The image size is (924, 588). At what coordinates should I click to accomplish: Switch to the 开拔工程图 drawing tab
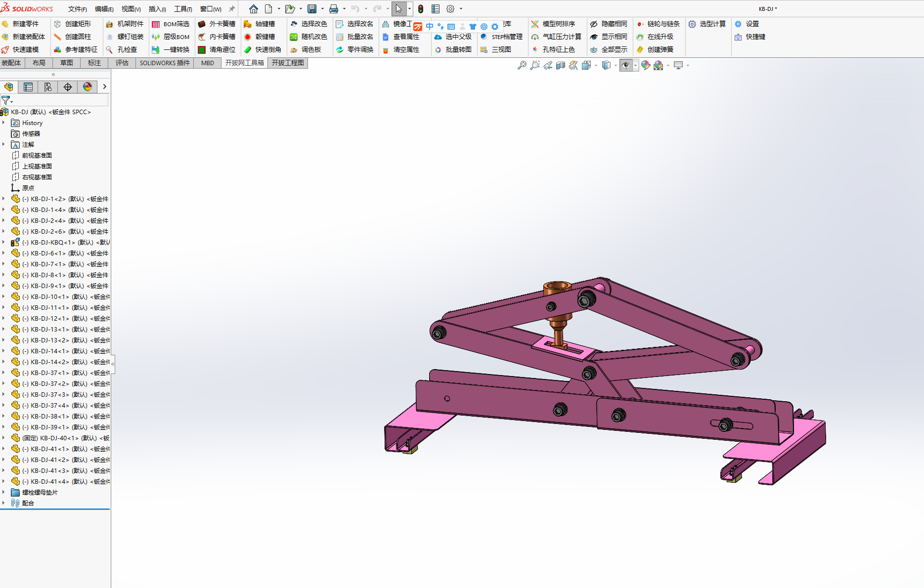pos(288,63)
